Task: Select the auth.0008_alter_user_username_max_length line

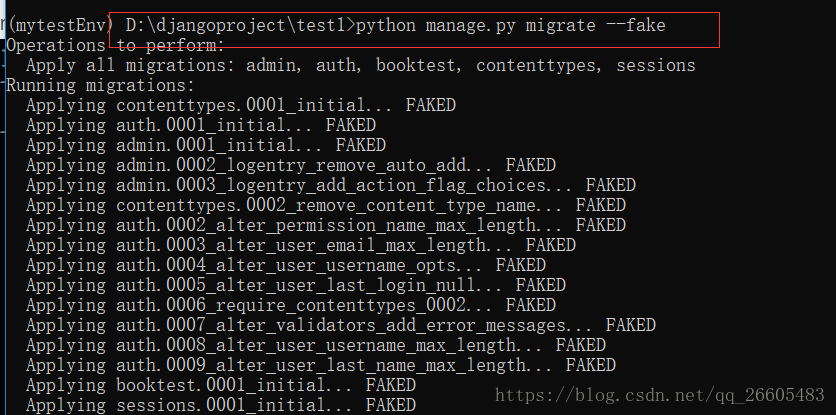Action: point(316,345)
